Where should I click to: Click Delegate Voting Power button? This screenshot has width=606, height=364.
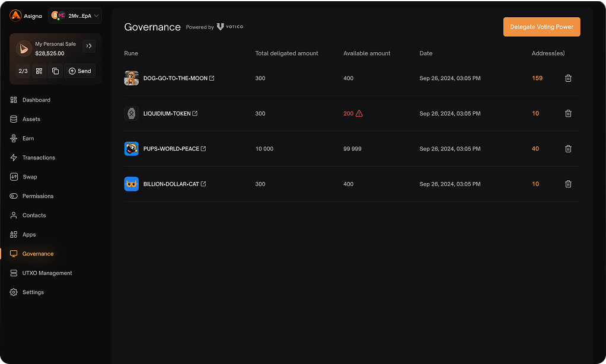pos(541,27)
